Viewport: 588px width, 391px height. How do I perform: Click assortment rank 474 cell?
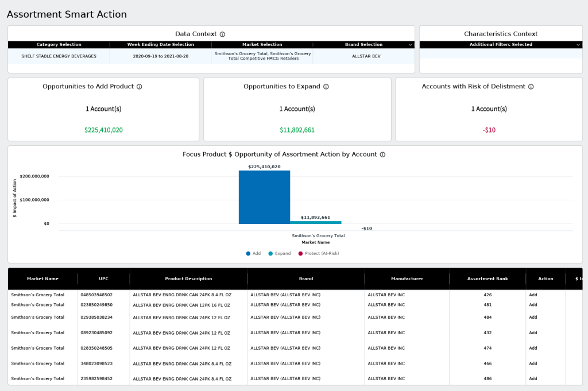[488, 348]
